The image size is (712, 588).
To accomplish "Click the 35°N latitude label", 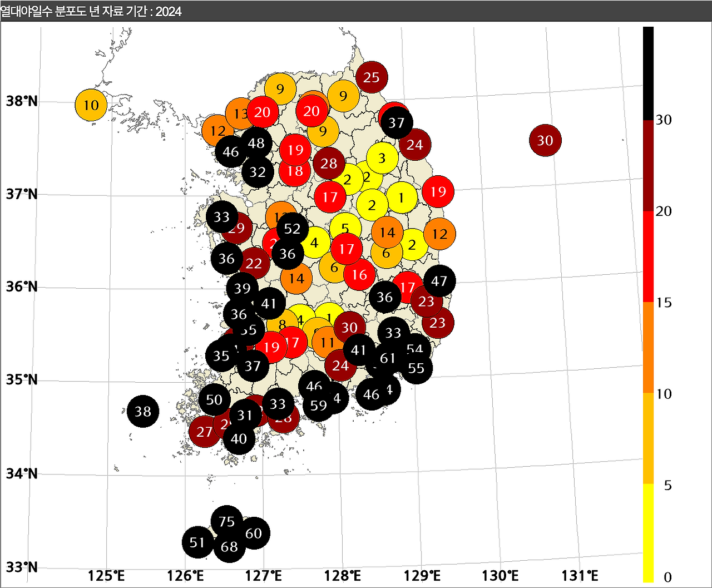I will point(22,379).
